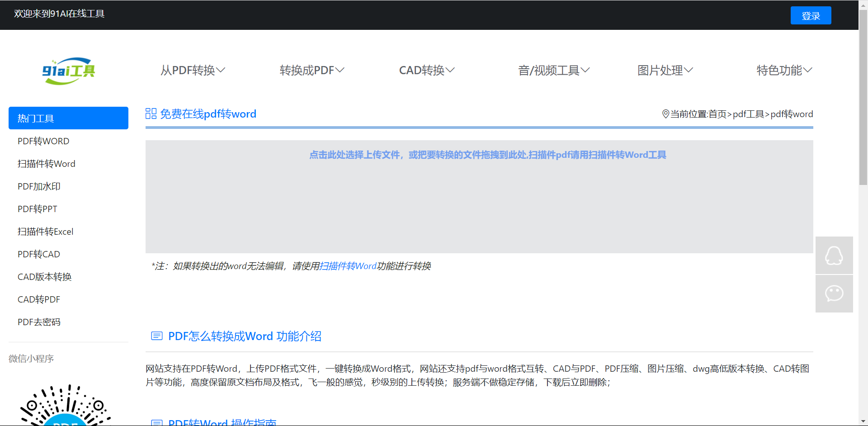This screenshot has height=426, width=868.
Task: Open the QQ customer service icon
Action: [x=834, y=255]
